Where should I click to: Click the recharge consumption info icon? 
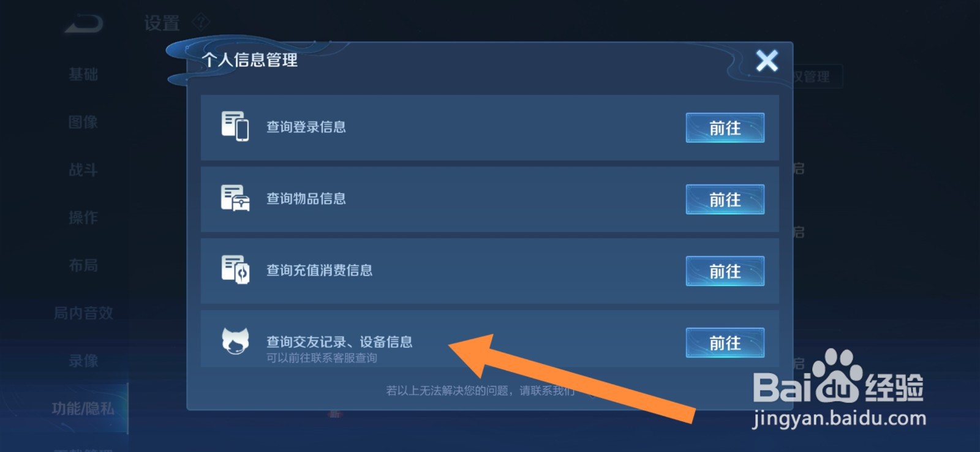coord(235,269)
